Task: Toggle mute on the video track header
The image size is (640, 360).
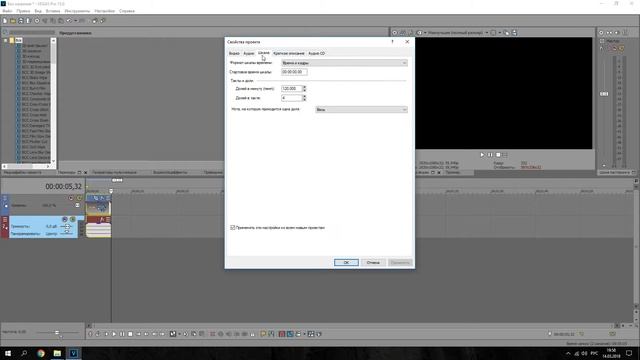Action: coord(71,198)
